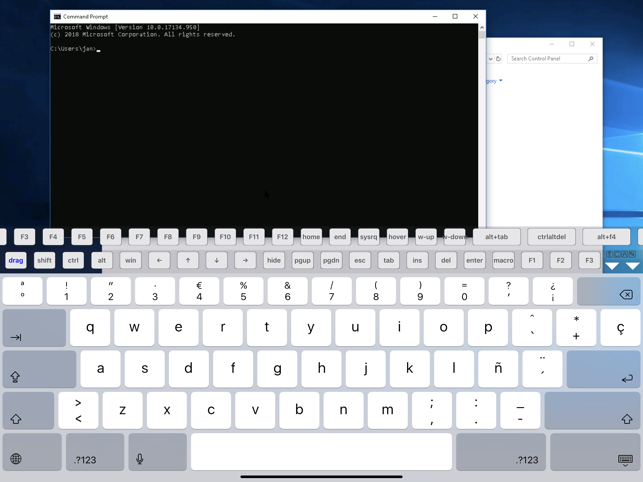
Task: Expand the Control Panel address bar dropdown
Action: point(490,59)
